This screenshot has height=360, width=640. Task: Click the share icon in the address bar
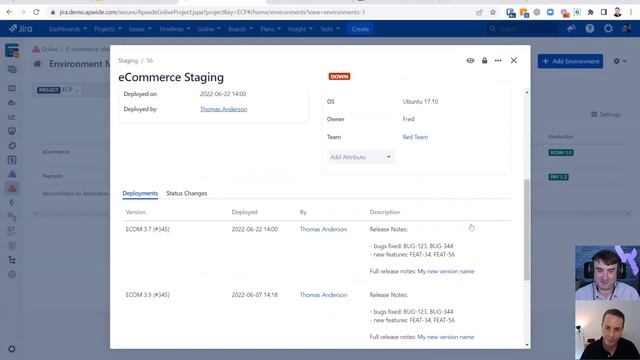pyautogui.click(x=479, y=12)
